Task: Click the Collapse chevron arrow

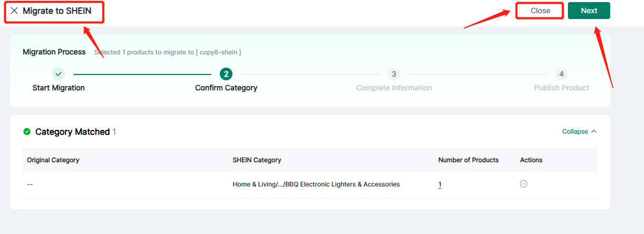Action: coord(594,132)
